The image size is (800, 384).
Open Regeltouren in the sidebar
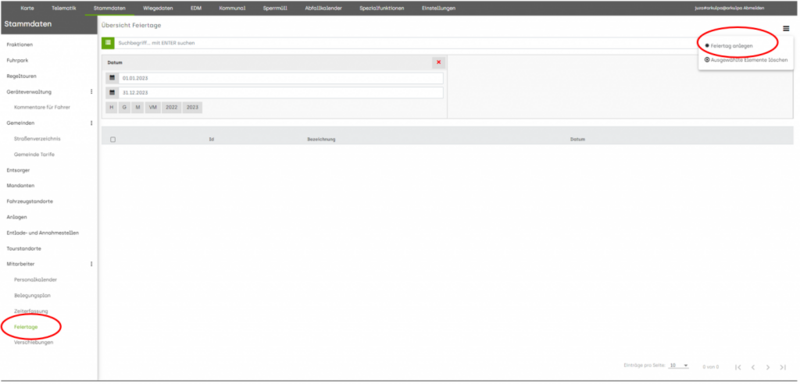(21, 76)
